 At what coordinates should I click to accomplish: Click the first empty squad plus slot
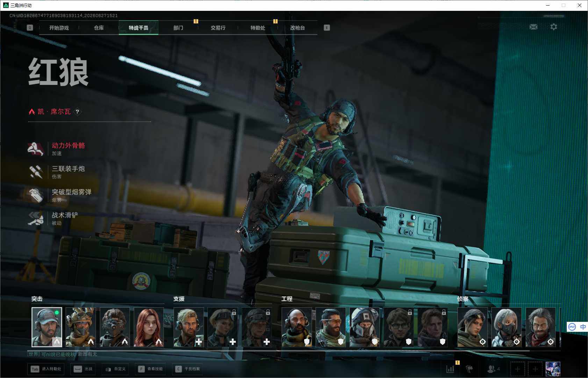pyautogui.click(x=518, y=369)
